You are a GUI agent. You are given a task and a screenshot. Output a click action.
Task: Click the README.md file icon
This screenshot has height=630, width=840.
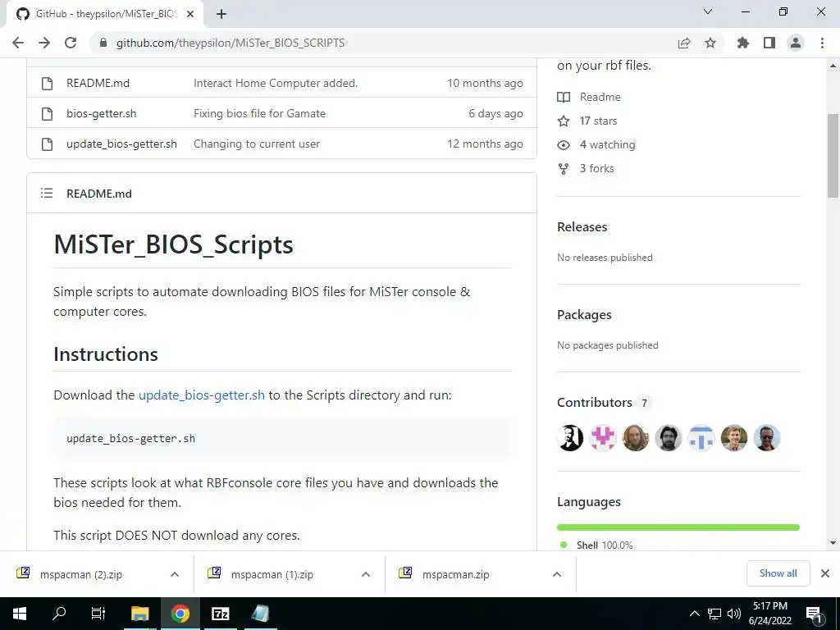click(47, 83)
